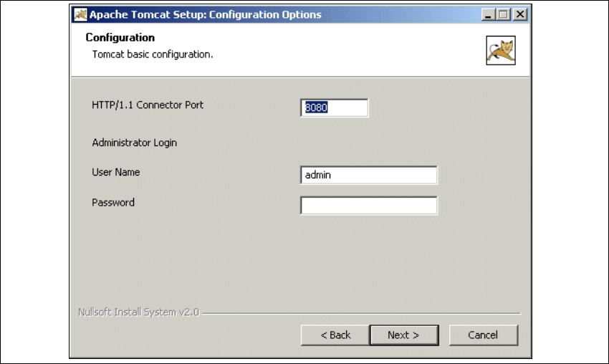
Task: Click the Nullsoft Install System v2.0 text
Action: [x=138, y=312]
